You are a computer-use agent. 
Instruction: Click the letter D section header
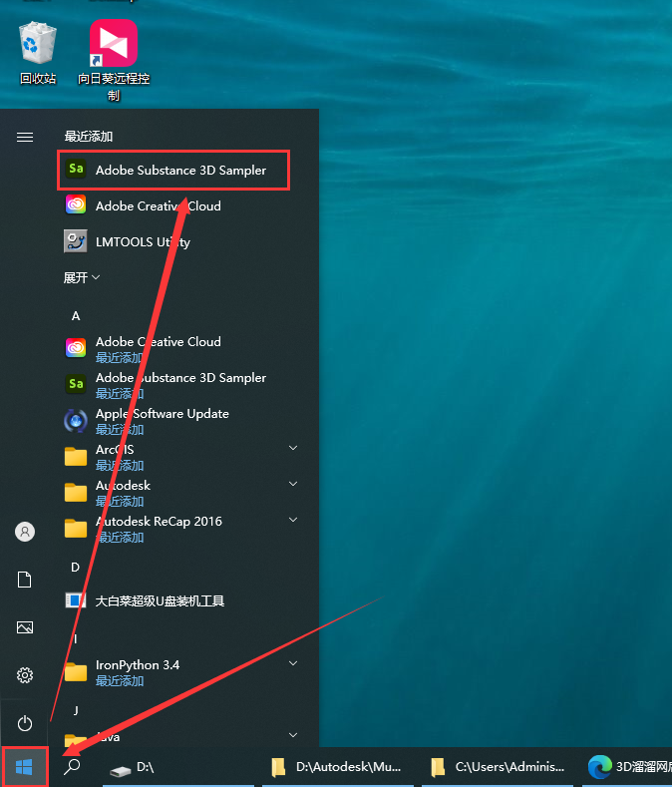coord(76,568)
